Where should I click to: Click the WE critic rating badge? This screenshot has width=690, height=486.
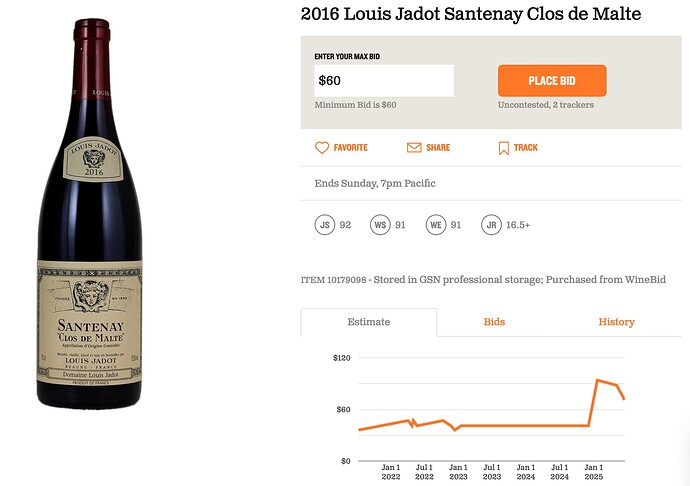pos(434,225)
